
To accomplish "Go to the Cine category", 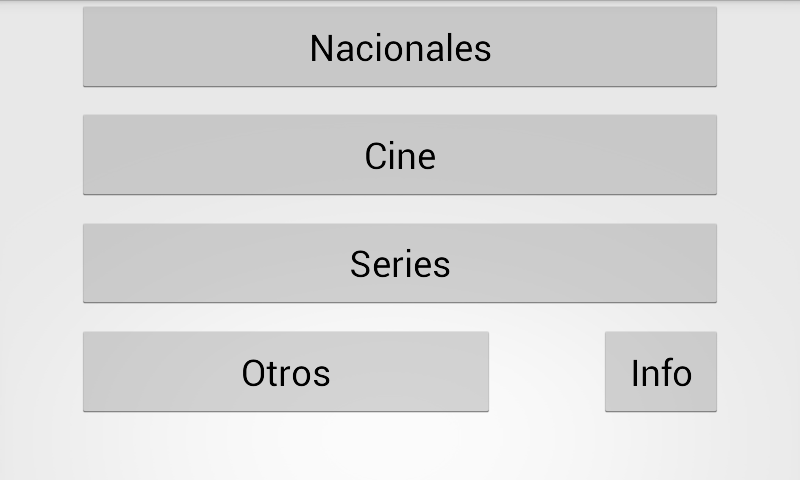I will click(x=400, y=155).
